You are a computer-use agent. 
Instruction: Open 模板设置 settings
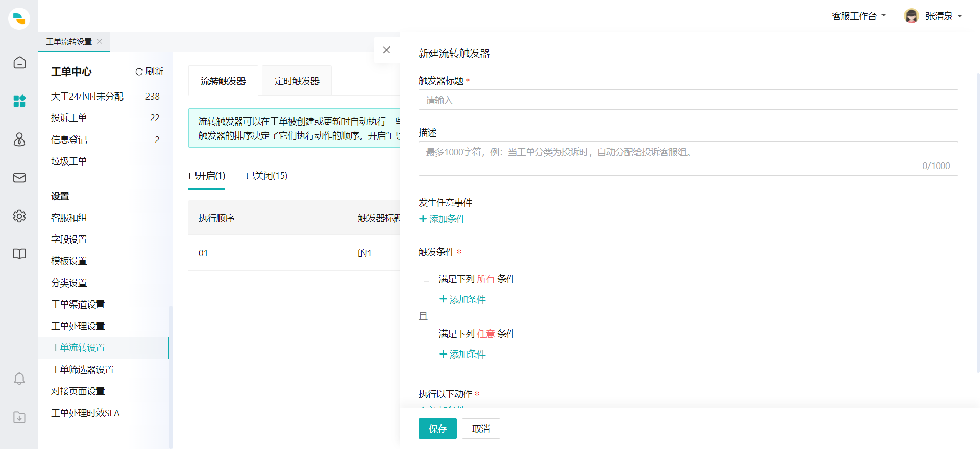pos(69,261)
